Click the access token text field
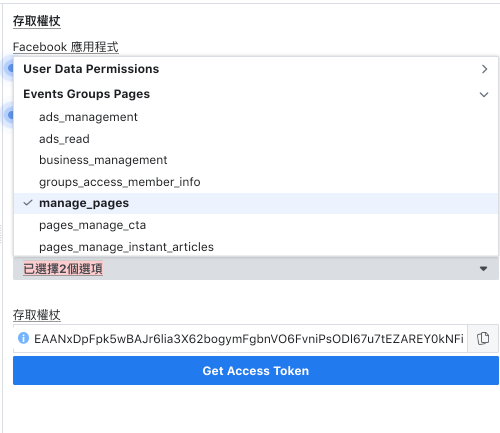Screen dimensions: 500x433 click(x=240, y=338)
